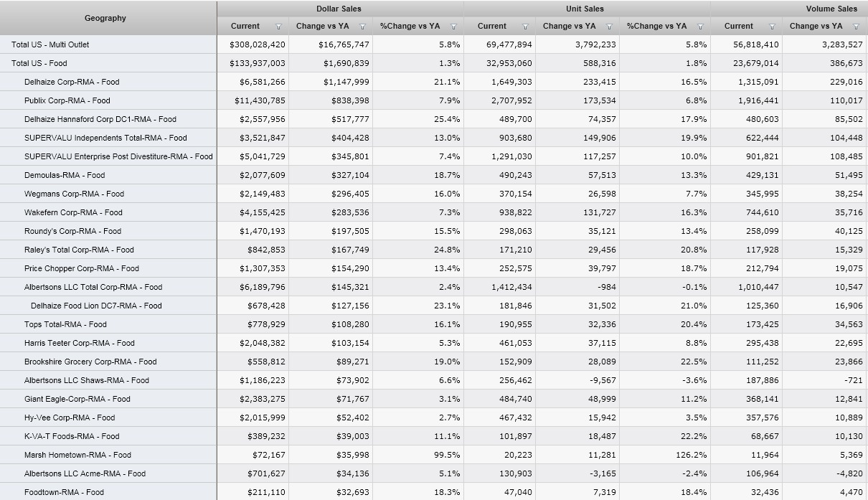Open filter for Unit Sales Current column

pos(525,27)
